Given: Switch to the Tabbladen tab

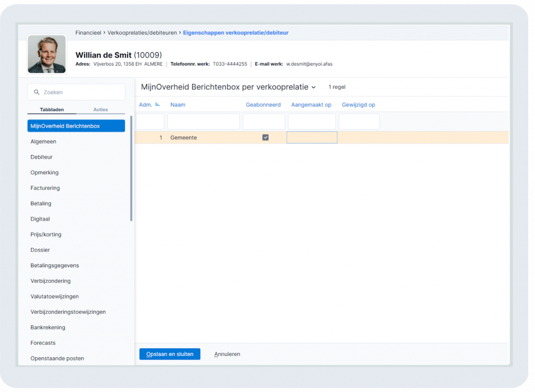Looking at the screenshot, I should click(52, 110).
